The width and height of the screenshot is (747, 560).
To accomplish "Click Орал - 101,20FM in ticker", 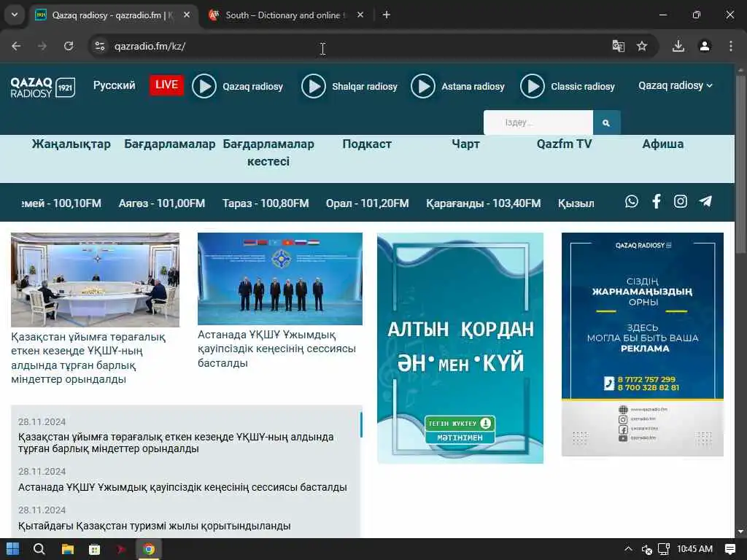I will pos(368,203).
